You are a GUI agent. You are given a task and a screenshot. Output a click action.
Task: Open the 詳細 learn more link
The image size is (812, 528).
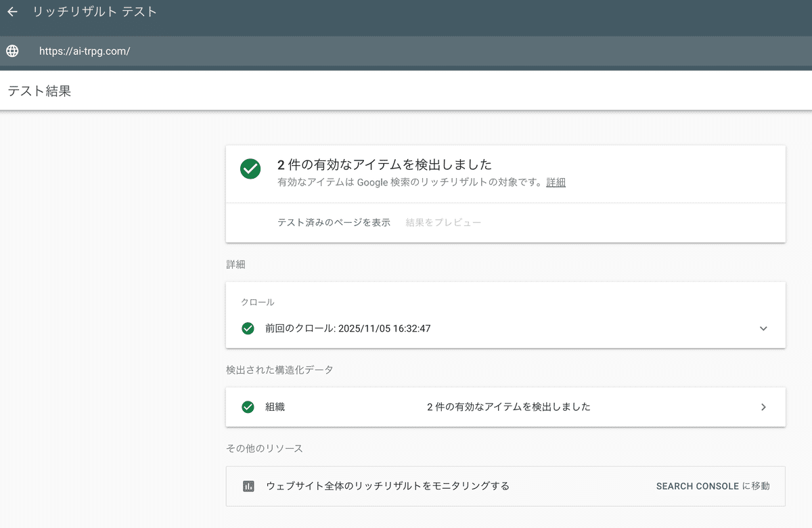(x=556, y=182)
